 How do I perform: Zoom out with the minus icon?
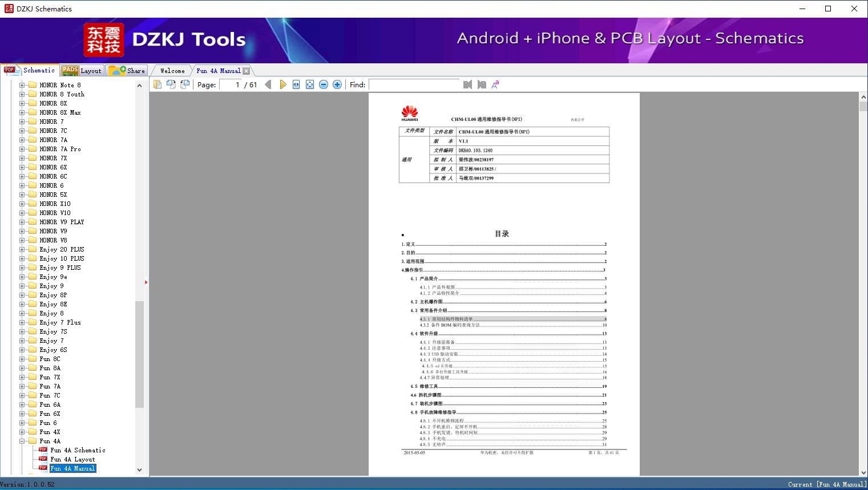click(x=324, y=84)
